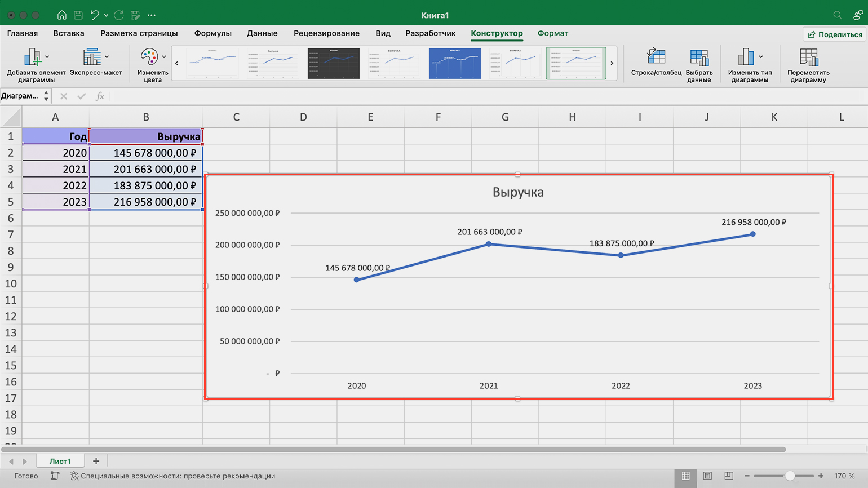This screenshot has height=488, width=868.
Task: Click the 216 958 000,00 ₽ data label on chart
Action: pyautogui.click(x=754, y=222)
